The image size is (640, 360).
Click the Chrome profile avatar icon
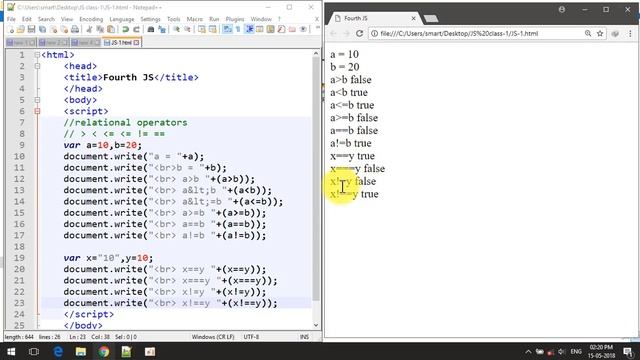562,9
